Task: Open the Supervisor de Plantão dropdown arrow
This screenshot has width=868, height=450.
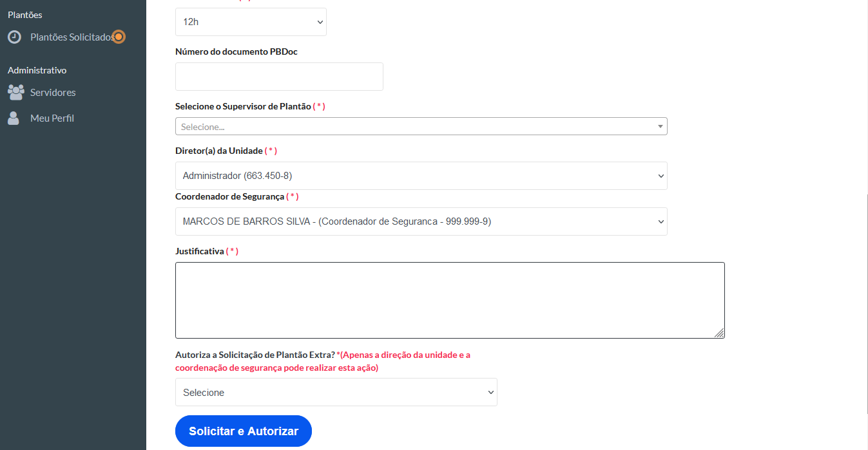Action: tap(660, 126)
